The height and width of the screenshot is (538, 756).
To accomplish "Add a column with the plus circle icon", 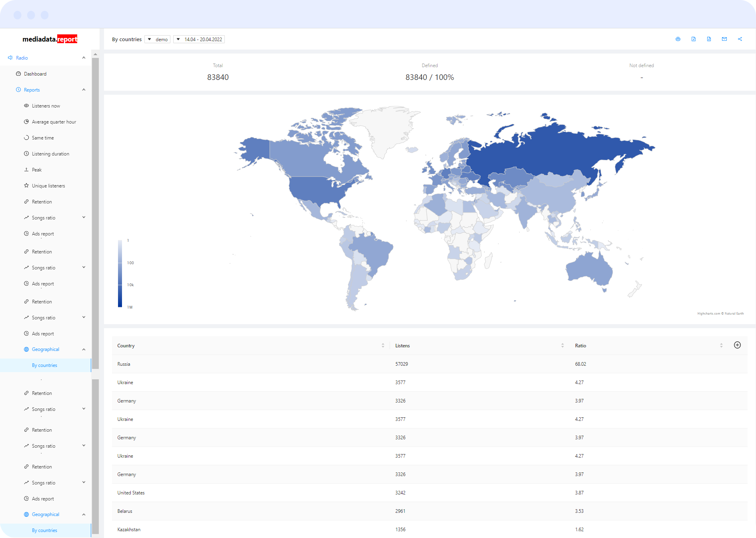I will [x=737, y=345].
